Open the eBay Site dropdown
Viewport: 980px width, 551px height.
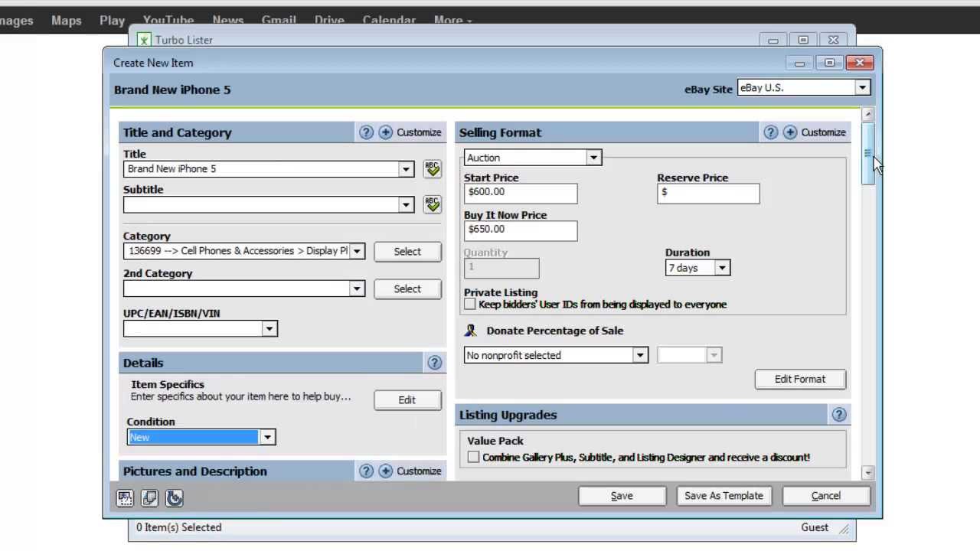coord(862,88)
